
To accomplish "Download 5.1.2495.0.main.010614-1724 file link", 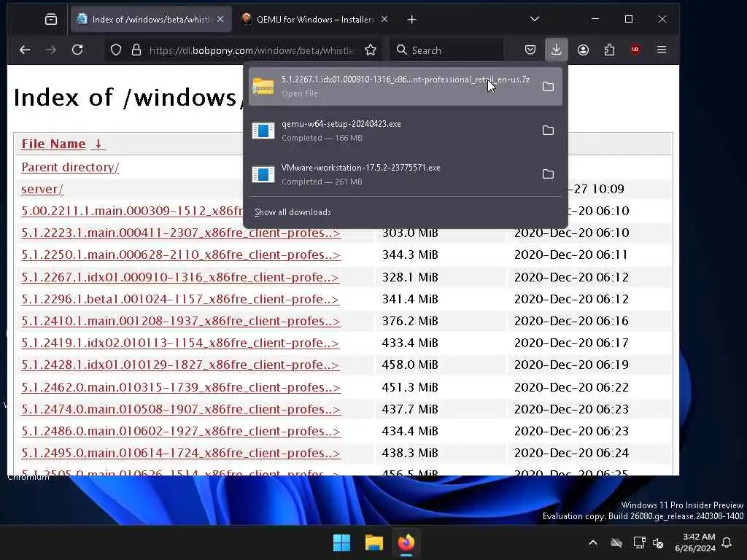I will [181, 453].
